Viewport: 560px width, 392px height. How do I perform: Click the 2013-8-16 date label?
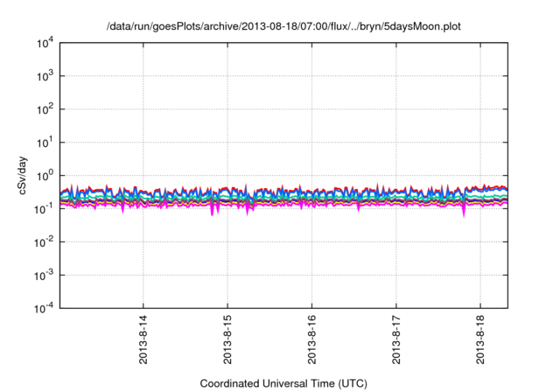(x=311, y=339)
